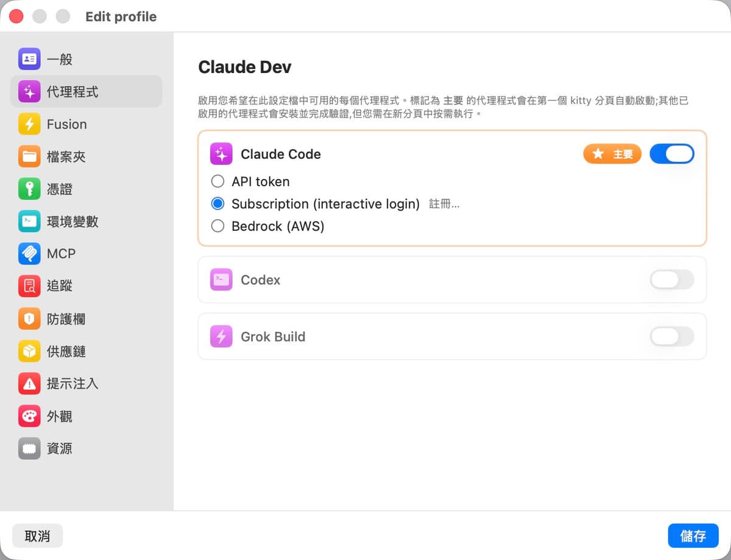Click the 防護欄 sidebar label
The height and width of the screenshot is (560, 731).
pos(66,318)
